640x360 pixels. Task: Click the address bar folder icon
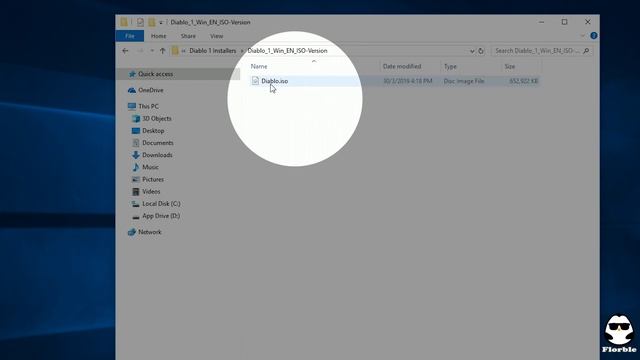pos(175,51)
